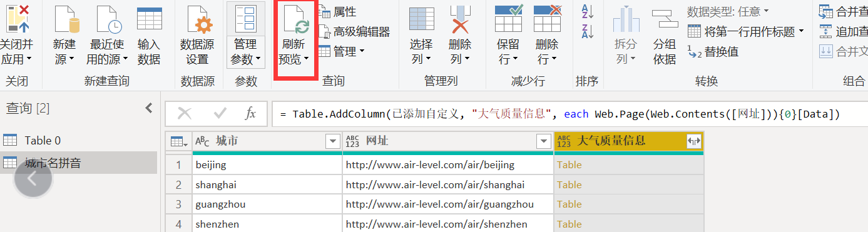This screenshot has height=232, width=868.
Task: Click the Table link in the shenzhen row
Action: [569, 224]
